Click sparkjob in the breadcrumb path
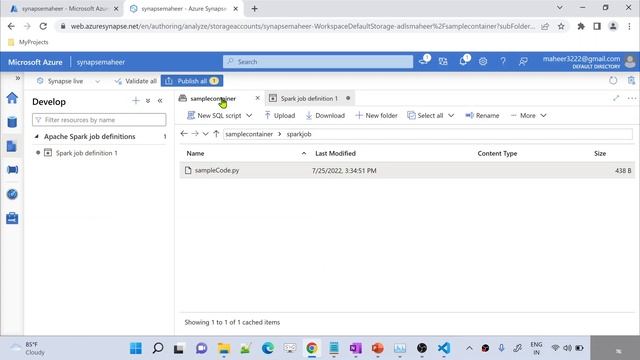The image size is (640, 360). click(x=299, y=134)
